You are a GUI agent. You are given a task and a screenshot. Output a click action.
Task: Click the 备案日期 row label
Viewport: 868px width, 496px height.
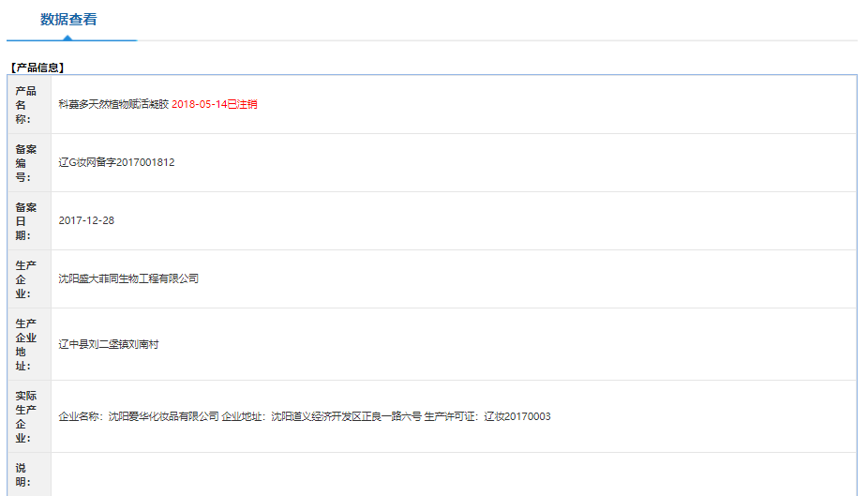tap(26, 220)
